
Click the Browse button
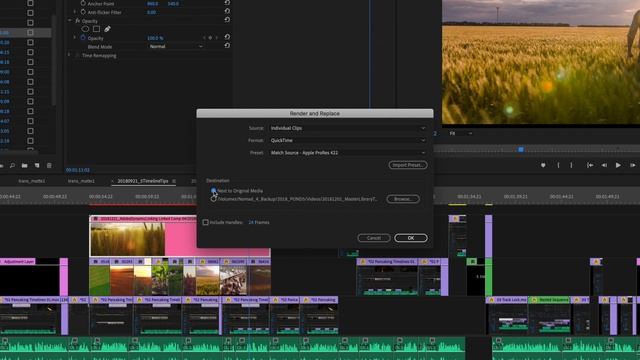pos(403,199)
